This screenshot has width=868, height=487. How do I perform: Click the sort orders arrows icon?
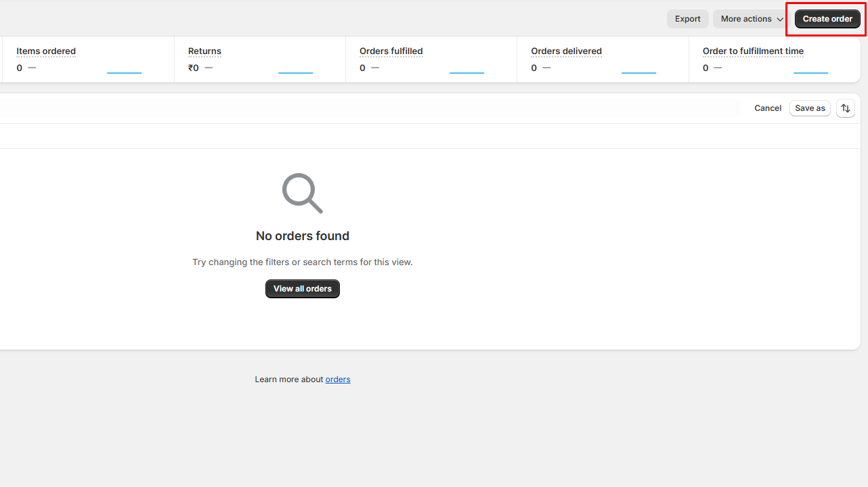pyautogui.click(x=845, y=108)
